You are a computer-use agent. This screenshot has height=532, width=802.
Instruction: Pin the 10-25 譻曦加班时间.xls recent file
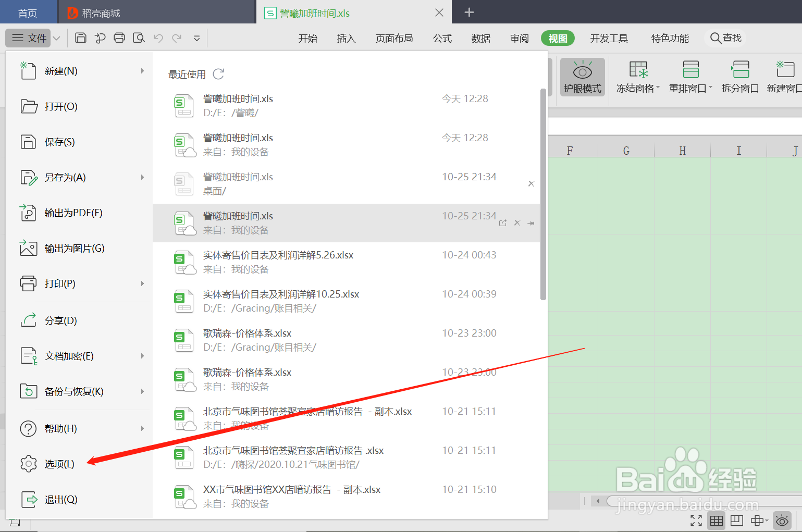pos(531,223)
